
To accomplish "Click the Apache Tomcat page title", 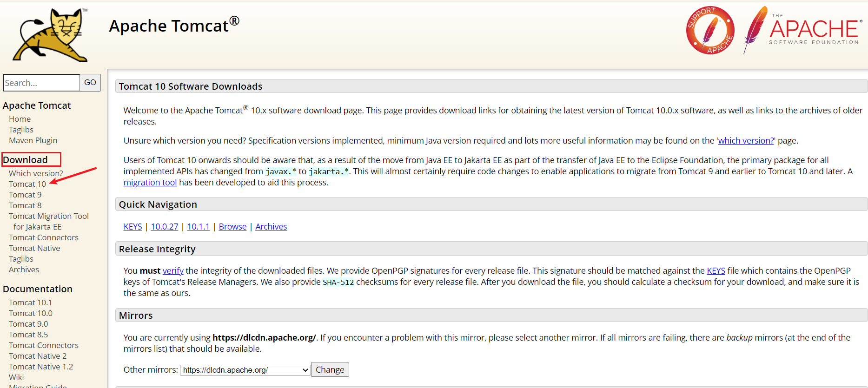I will [174, 25].
